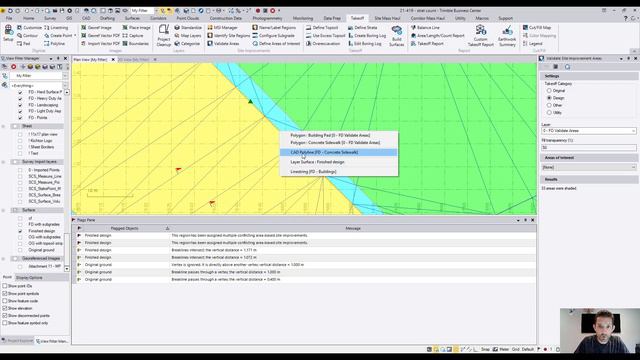
Task: Choose Linestring (FD - Buildings) entry
Action: click(x=338, y=172)
